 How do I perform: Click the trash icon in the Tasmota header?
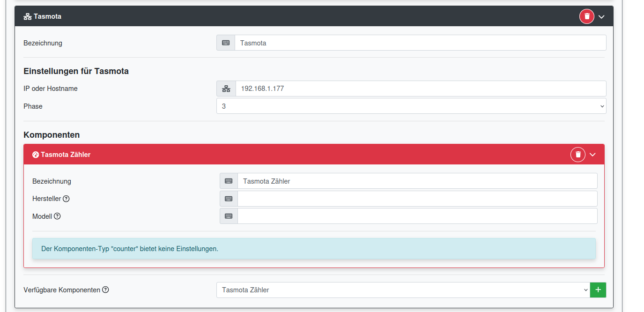click(x=586, y=15)
